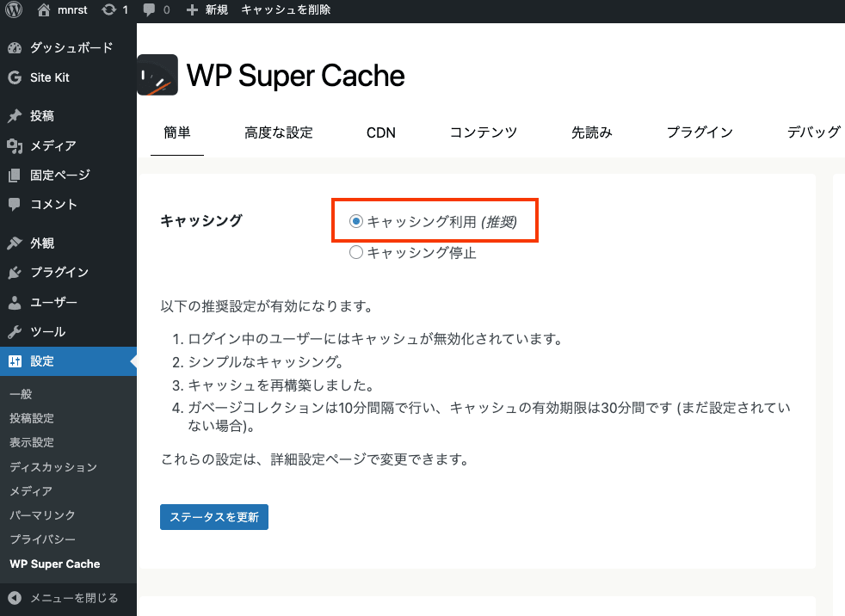Viewport: 845px width, 616px height.
Task: Click list item シンプルなキャッシング。
Action: pos(266,361)
